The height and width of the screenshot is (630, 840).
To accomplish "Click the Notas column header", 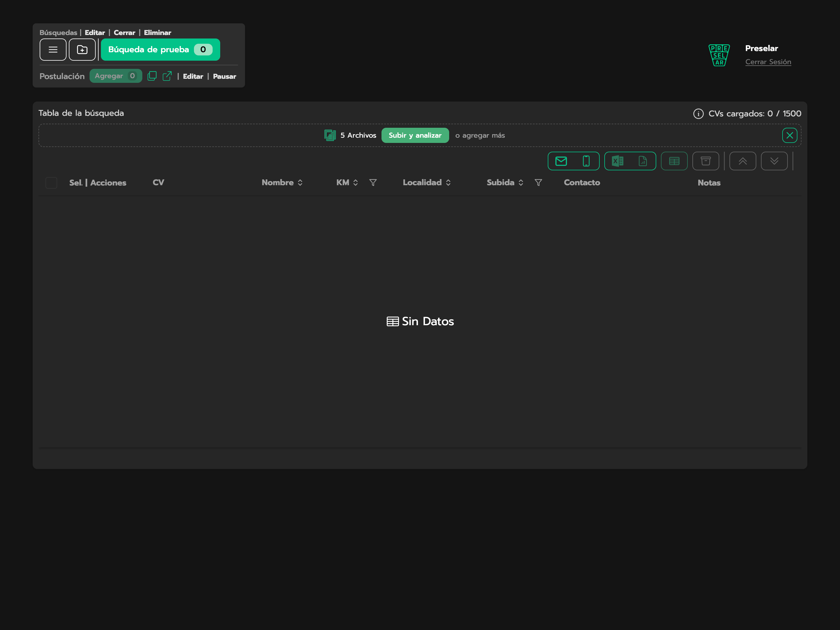I will click(x=709, y=183).
